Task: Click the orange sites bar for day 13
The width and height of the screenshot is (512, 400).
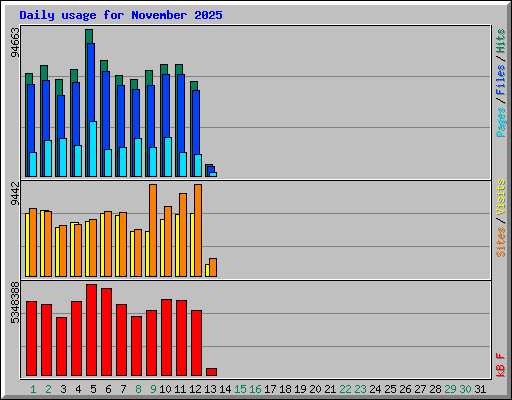Action: click(x=213, y=267)
